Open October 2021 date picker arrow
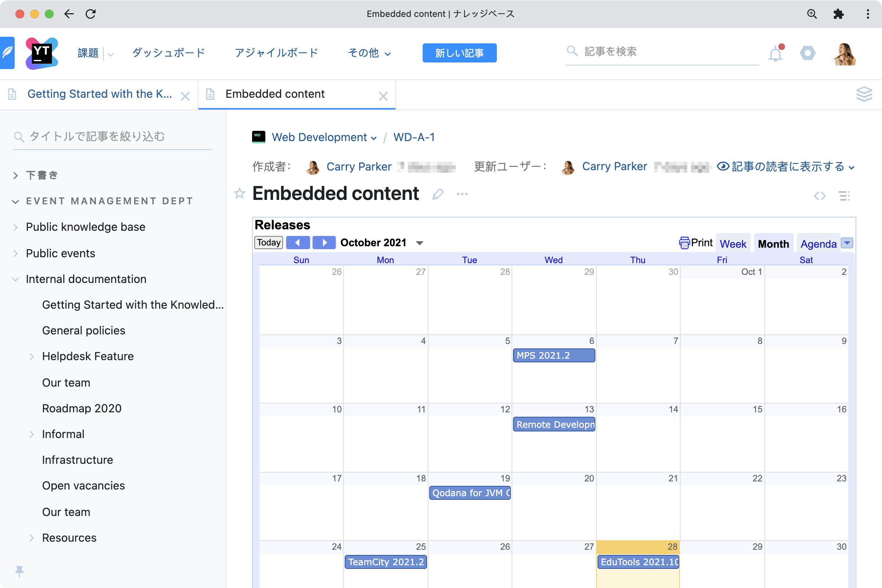The image size is (882, 588). coord(420,243)
